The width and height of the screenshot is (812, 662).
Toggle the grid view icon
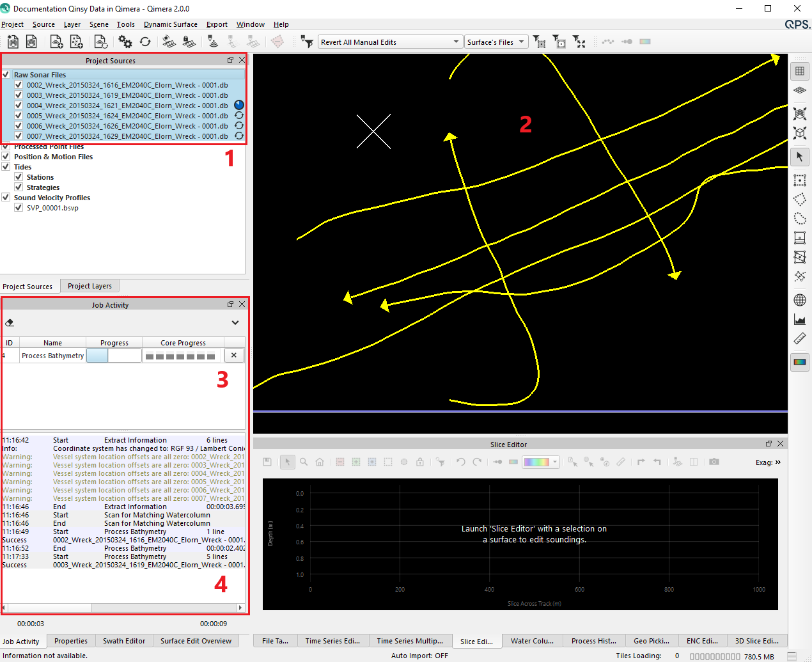click(799, 71)
